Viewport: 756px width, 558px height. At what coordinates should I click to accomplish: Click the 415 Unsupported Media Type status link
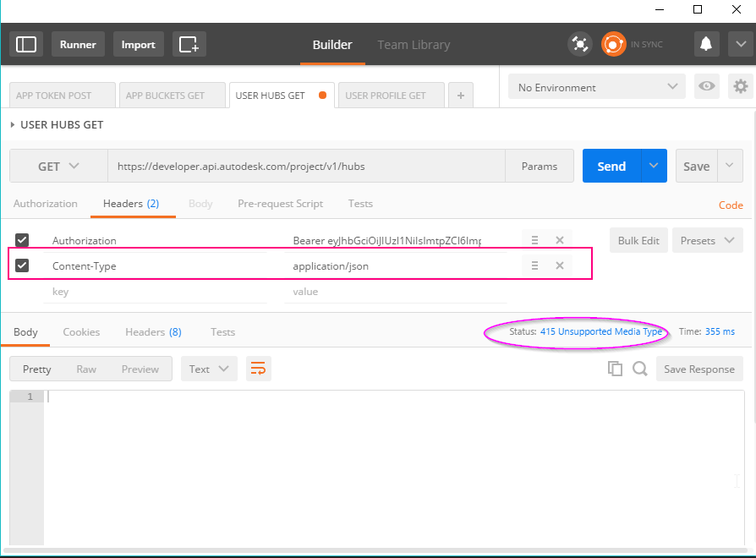click(602, 331)
